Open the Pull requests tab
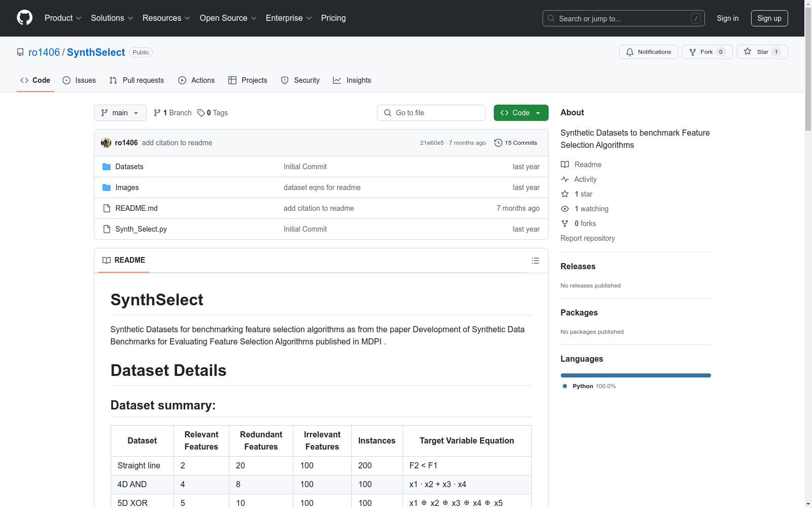This screenshot has height=508, width=812. point(137,80)
